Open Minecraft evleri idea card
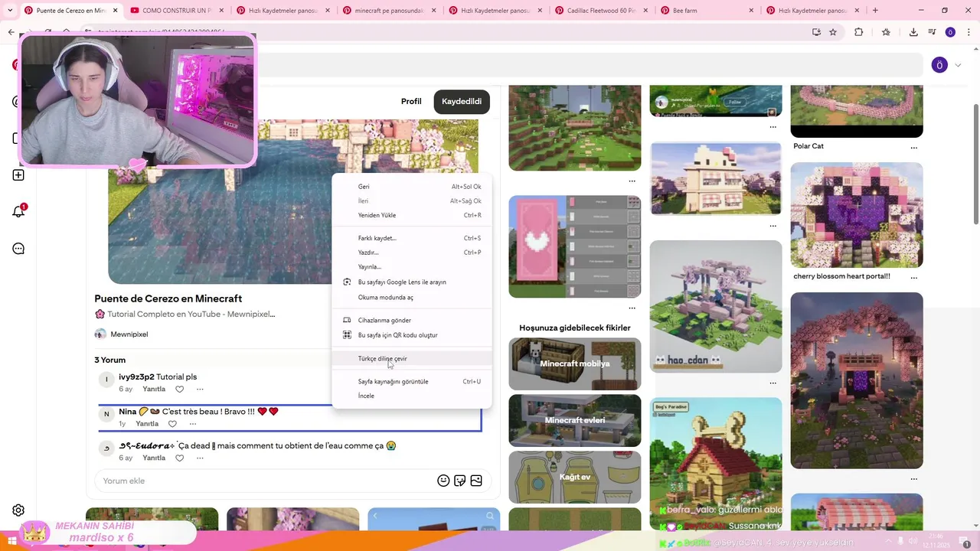 pyautogui.click(x=574, y=420)
